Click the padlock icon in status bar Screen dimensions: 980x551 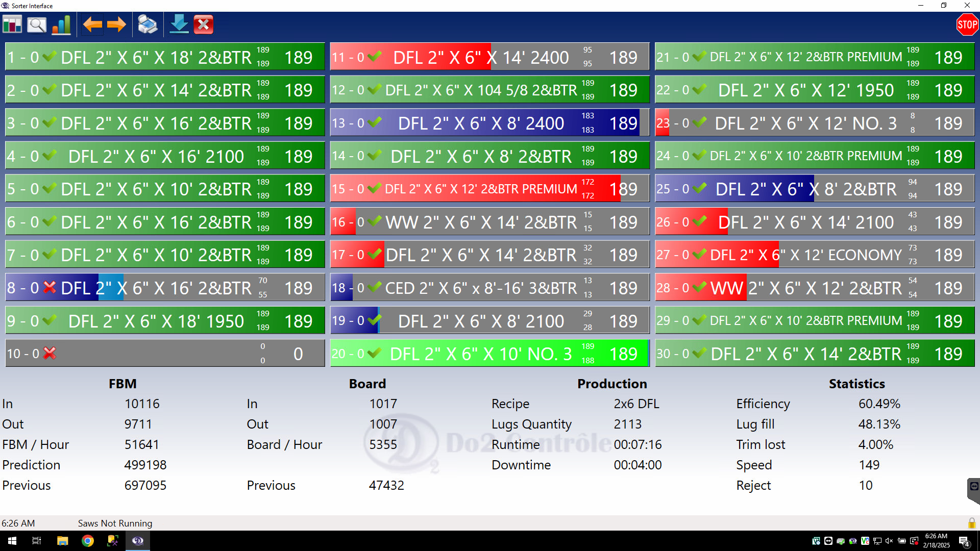[x=971, y=523]
